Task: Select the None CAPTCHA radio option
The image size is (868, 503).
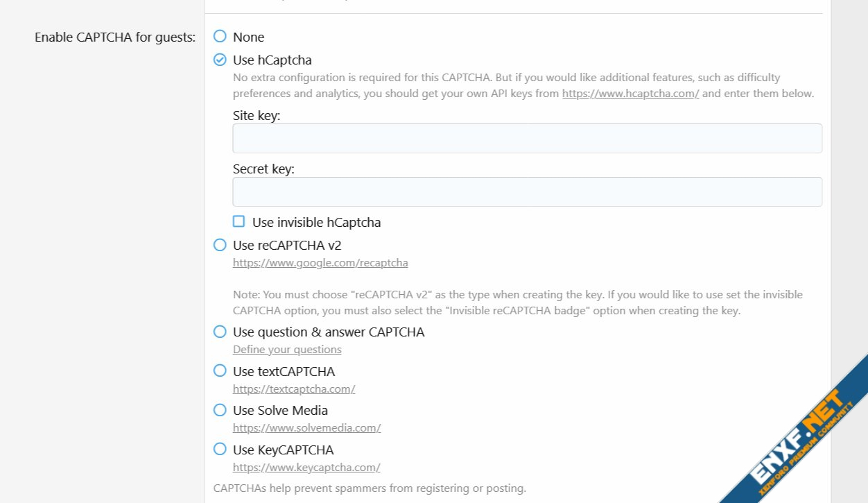Action: [220, 37]
